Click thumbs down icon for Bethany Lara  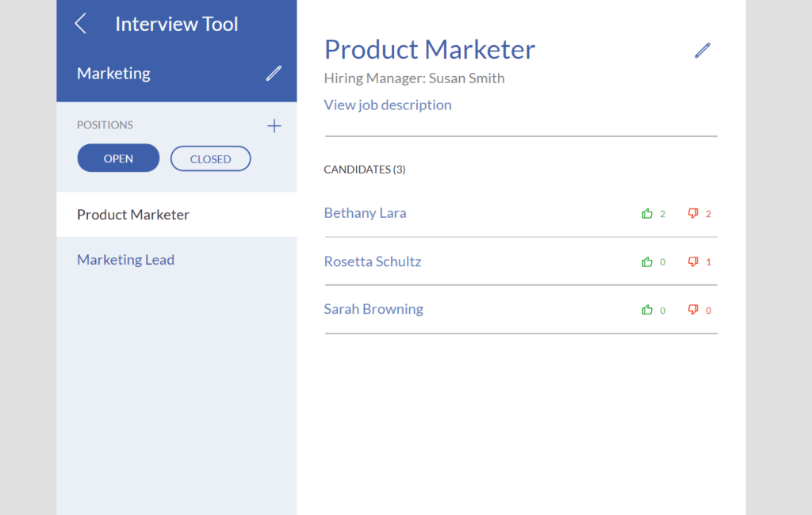(x=693, y=213)
